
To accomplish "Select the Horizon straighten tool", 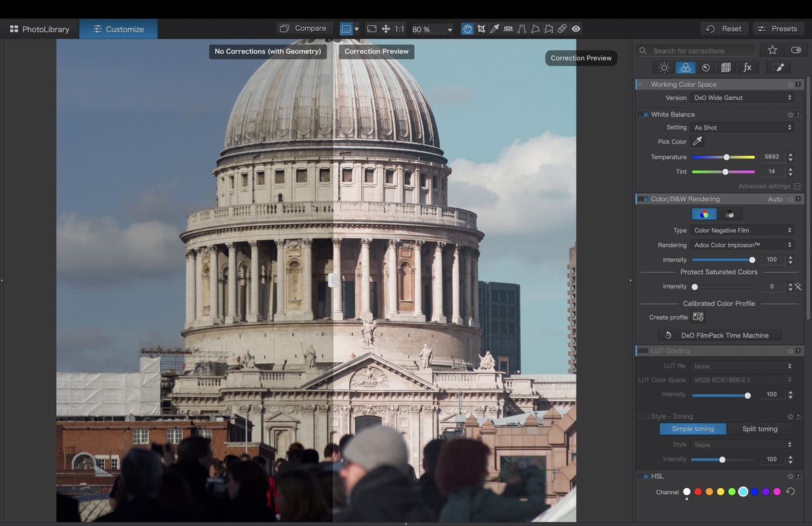I will click(508, 28).
